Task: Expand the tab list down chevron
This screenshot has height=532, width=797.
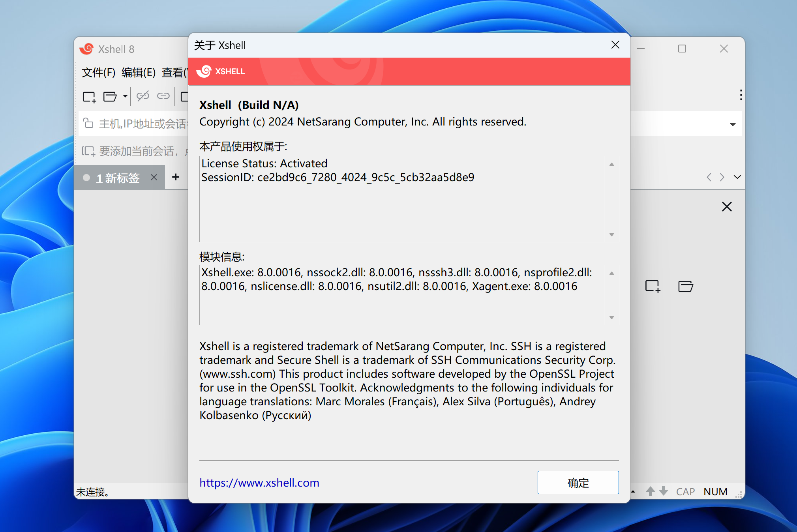Action: 737,177
